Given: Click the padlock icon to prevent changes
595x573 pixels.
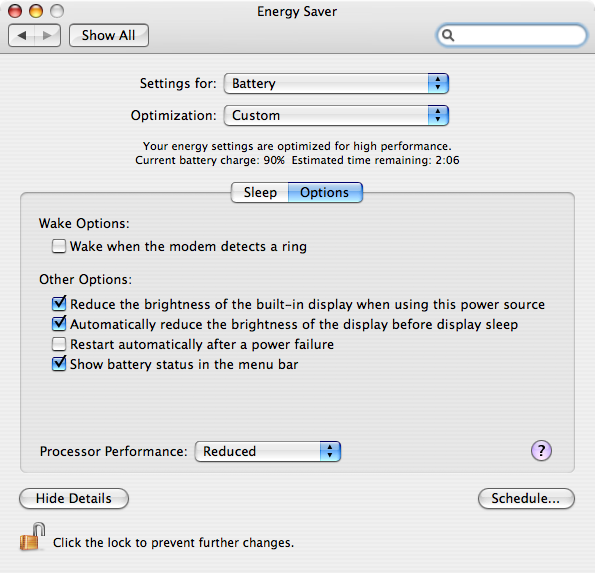Looking at the screenshot, I should 33,537.
